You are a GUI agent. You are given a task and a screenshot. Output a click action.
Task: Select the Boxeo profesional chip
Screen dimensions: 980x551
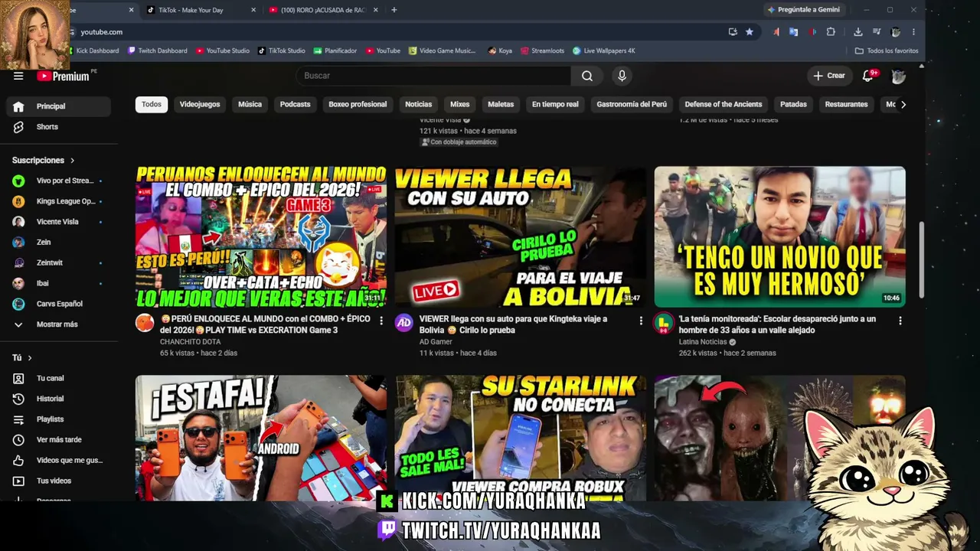pyautogui.click(x=358, y=104)
